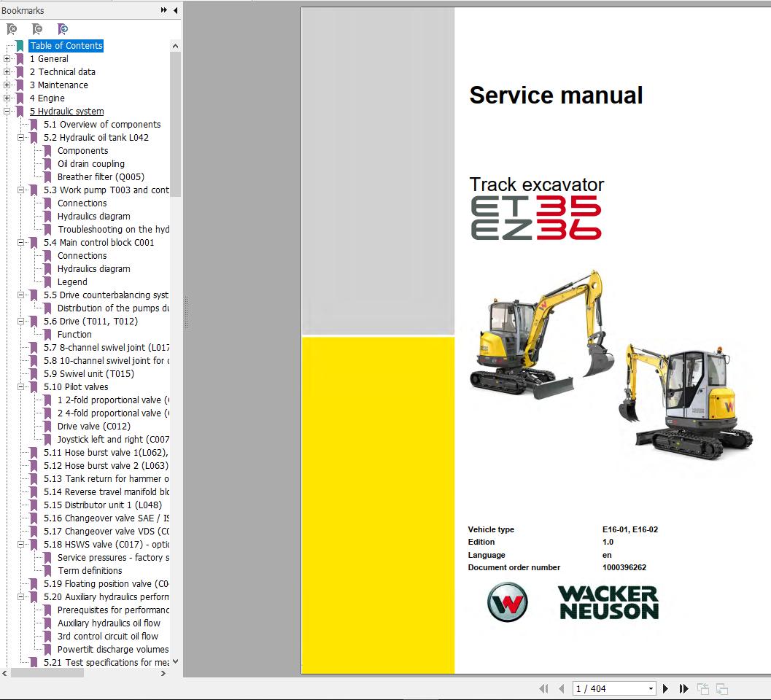Open 3rd control circuit oil flow bookmark
This screenshot has height=700, width=771.
[x=108, y=636]
